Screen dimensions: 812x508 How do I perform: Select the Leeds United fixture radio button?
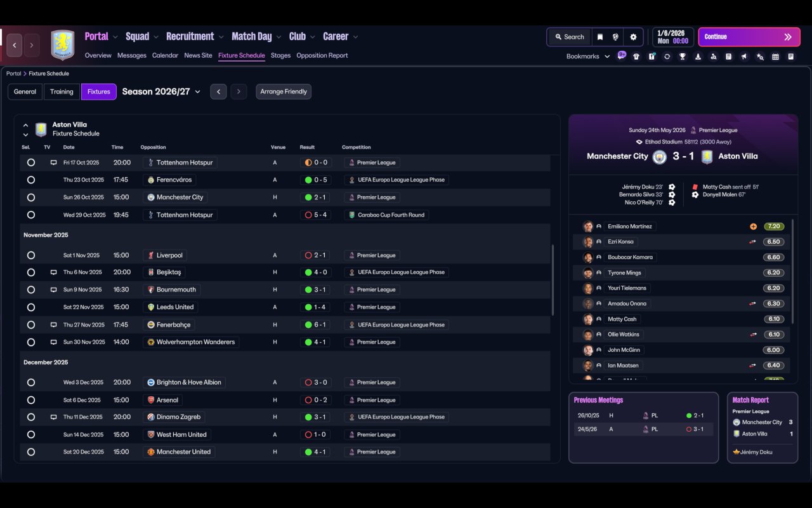click(31, 307)
